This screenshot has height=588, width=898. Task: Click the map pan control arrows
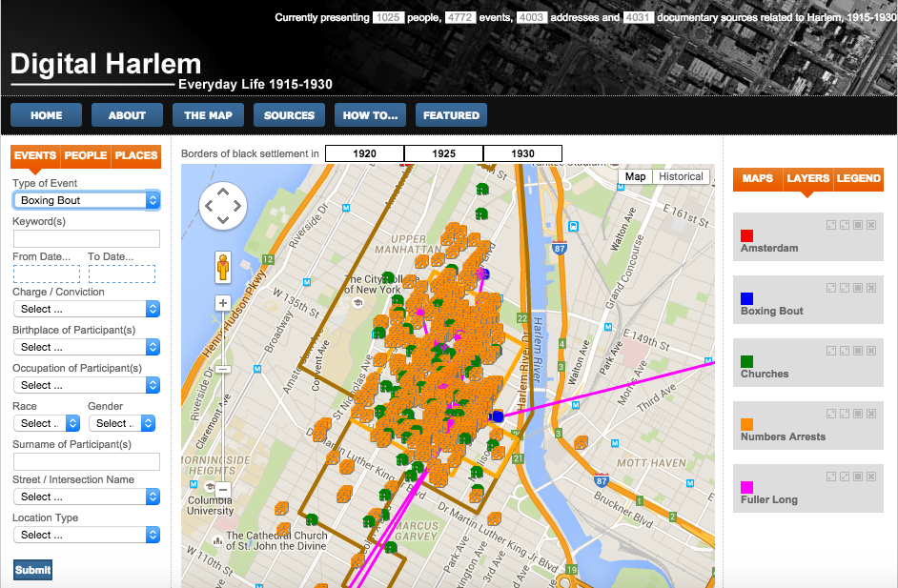pyautogui.click(x=223, y=205)
